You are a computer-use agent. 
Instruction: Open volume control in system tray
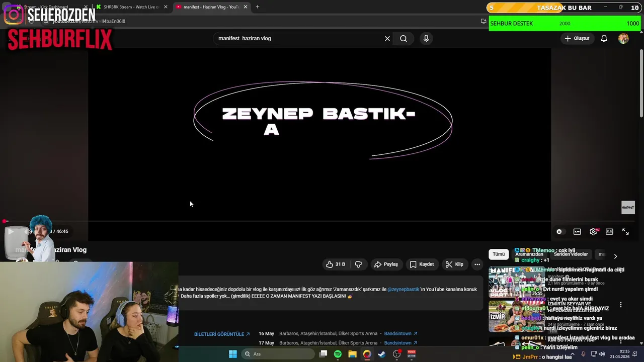(x=603, y=354)
